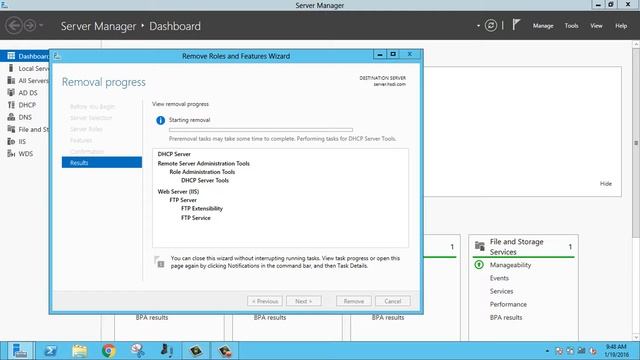Image resolution: width=640 pixels, height=360 pixels.
Task: Open the View menu
Action: (x=596, y=26)
